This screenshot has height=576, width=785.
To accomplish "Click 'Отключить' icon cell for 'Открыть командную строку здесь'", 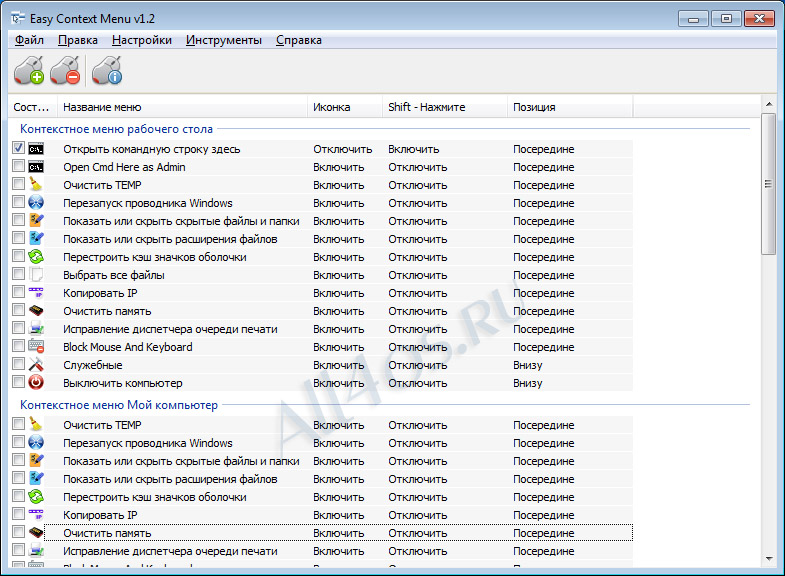I will [x=342, y=149].
